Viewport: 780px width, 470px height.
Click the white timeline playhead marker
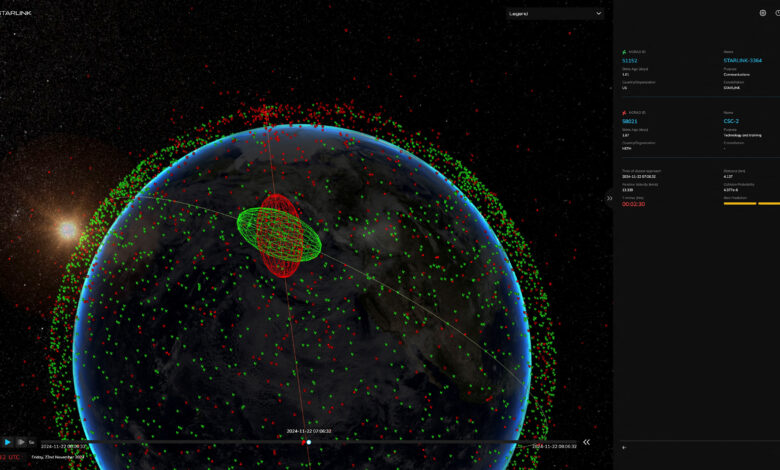click(x=309, y=442)
